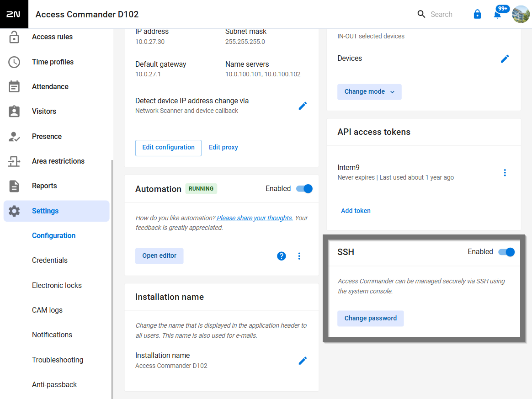Click the Time profiles clock icon

coord(14,62)
